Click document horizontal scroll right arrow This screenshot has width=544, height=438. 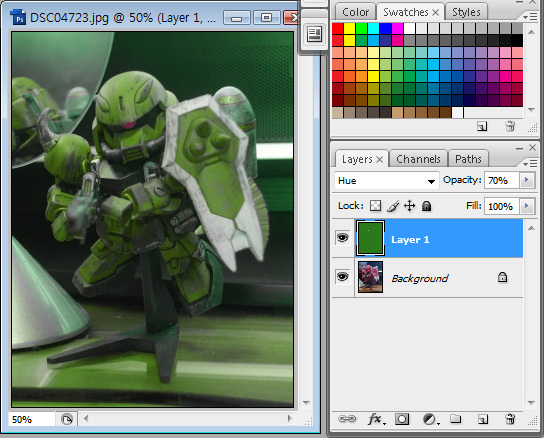coord(289,419)
